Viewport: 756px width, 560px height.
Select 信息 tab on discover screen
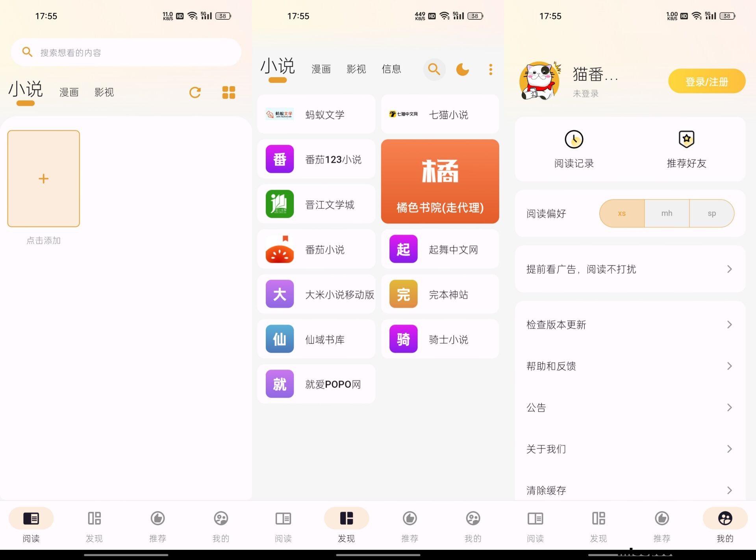point(391,69)
